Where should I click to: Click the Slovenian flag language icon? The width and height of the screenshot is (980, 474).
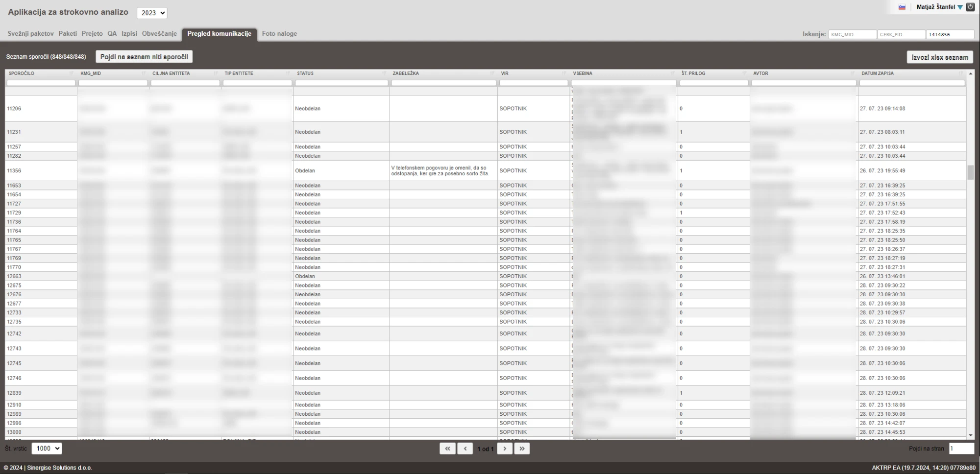pos(902,7)
